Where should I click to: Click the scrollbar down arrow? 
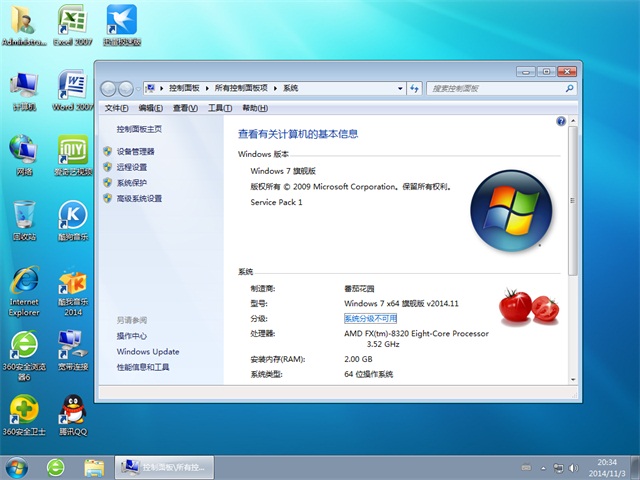tap(573, 380)
